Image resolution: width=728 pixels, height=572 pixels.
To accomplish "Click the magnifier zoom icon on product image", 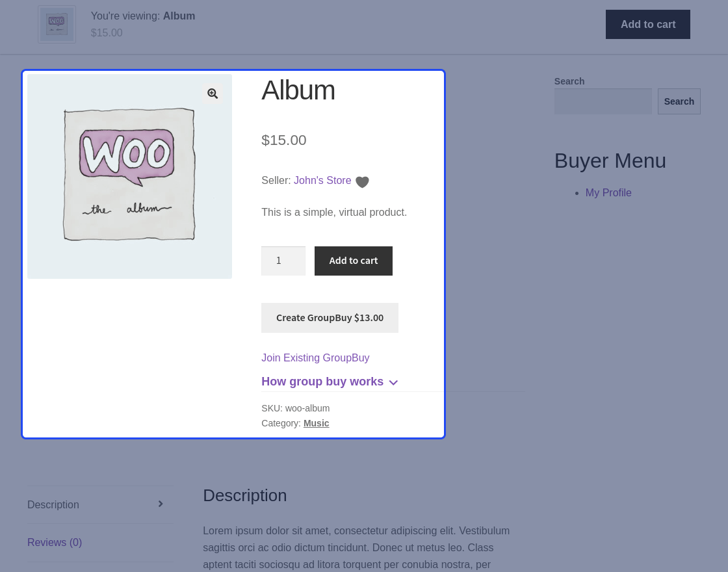I will 213,94.
